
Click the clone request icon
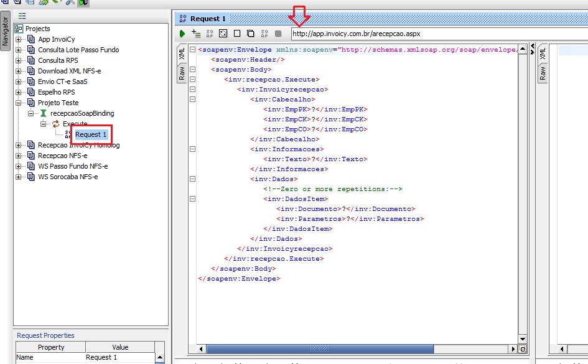click(x=250, y=34)
